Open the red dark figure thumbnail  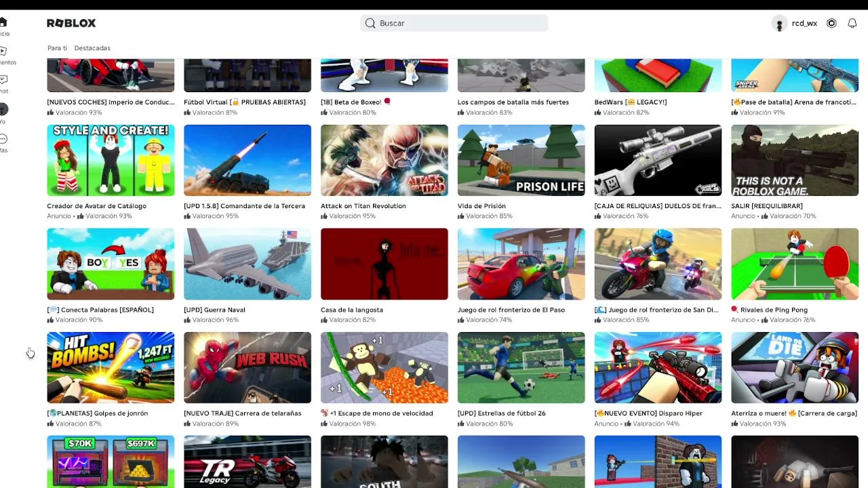point(384,264)
